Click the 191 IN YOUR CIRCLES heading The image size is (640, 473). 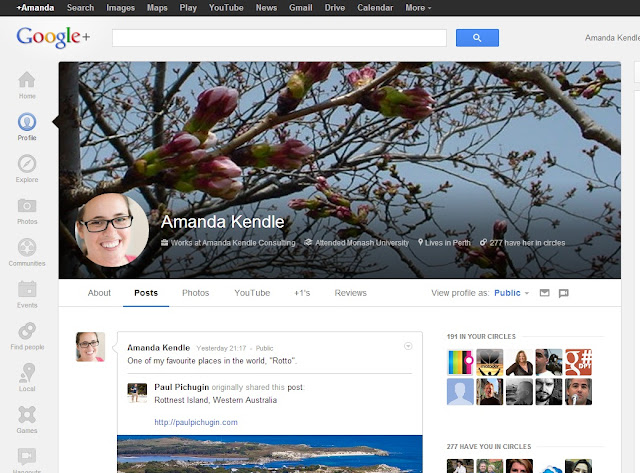tap(481, 337)
